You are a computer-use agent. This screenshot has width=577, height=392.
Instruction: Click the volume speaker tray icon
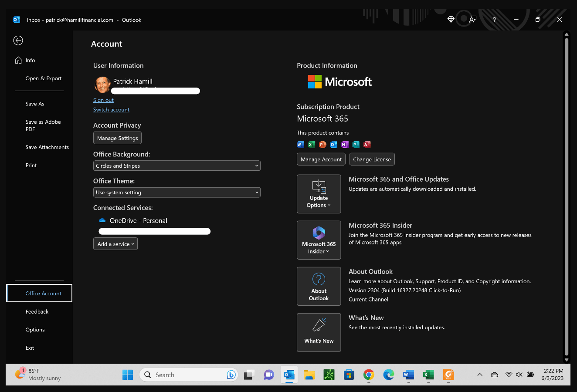pos(519,375)
